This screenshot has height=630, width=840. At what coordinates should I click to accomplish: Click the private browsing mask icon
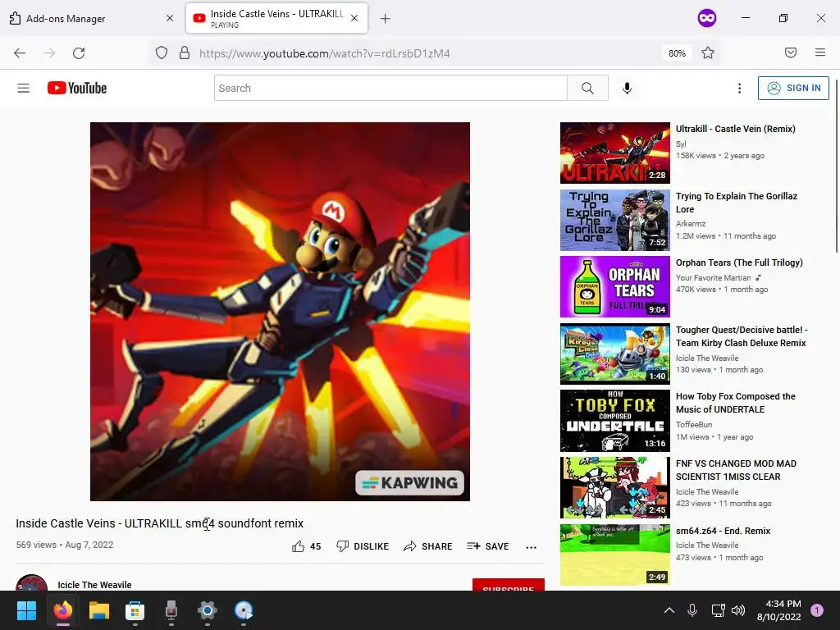tap(706, 18)
